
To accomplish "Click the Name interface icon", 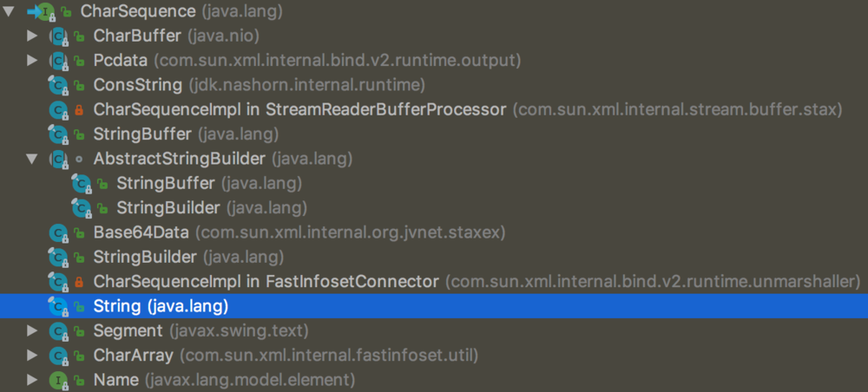I will coord(58,380).
